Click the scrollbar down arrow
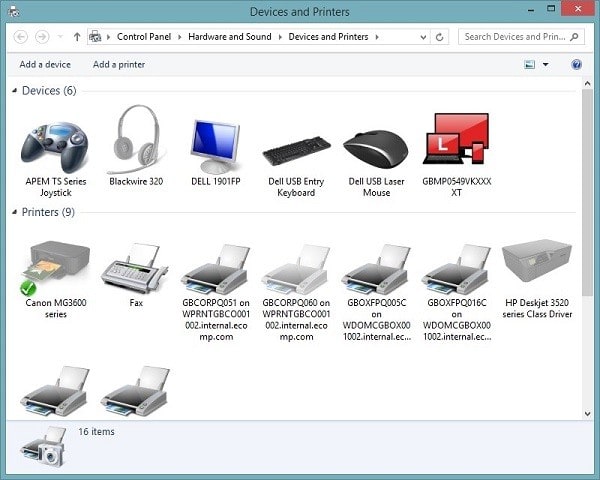Screen dimensions: 600x480 pos(587,413)
